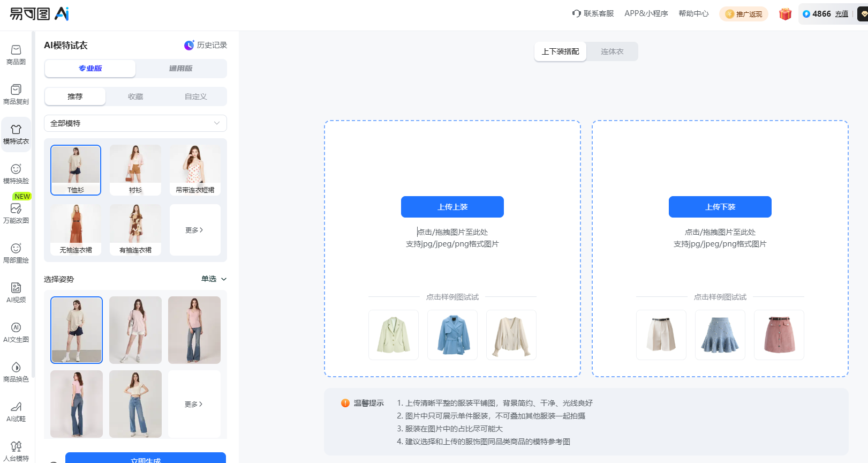Open the 人台模特 sidebar tool
Viewport: 868px width, 463px height.
[x=16, y=451]
